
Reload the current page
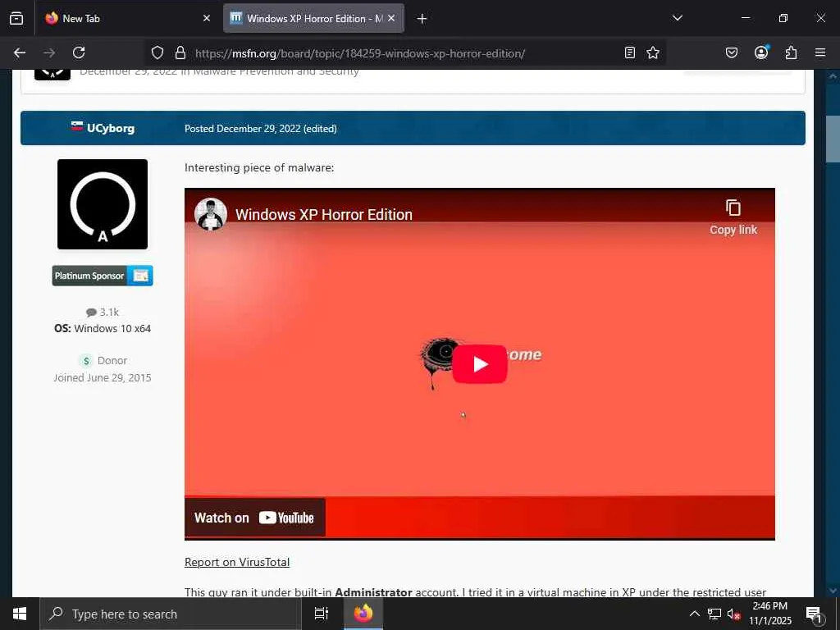coord(79,52)
